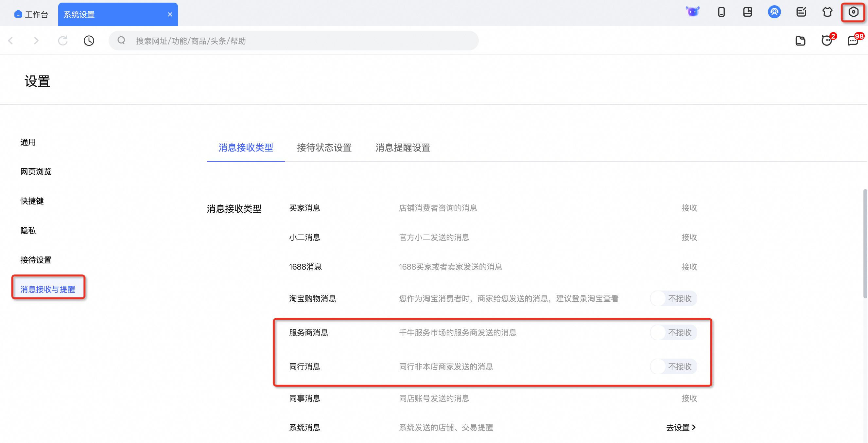The height and width of the screenshot is (443, 868).
Task: Open 网页浏览 settings section
Action: click(36, 171)
